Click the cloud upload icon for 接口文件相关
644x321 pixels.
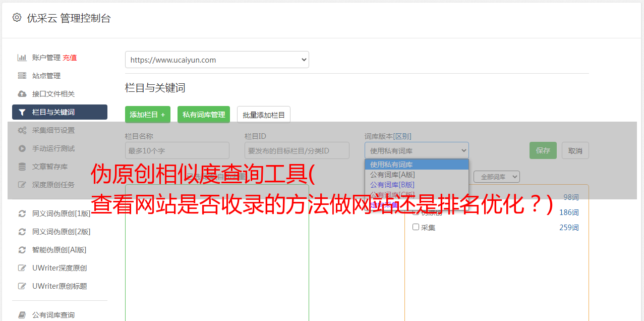click(22, 94)
